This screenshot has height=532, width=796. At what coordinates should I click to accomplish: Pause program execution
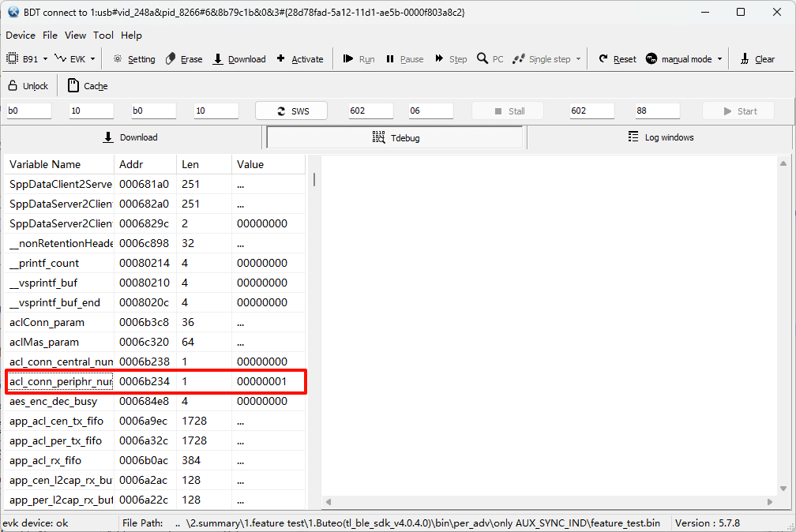tap(404, 58)
